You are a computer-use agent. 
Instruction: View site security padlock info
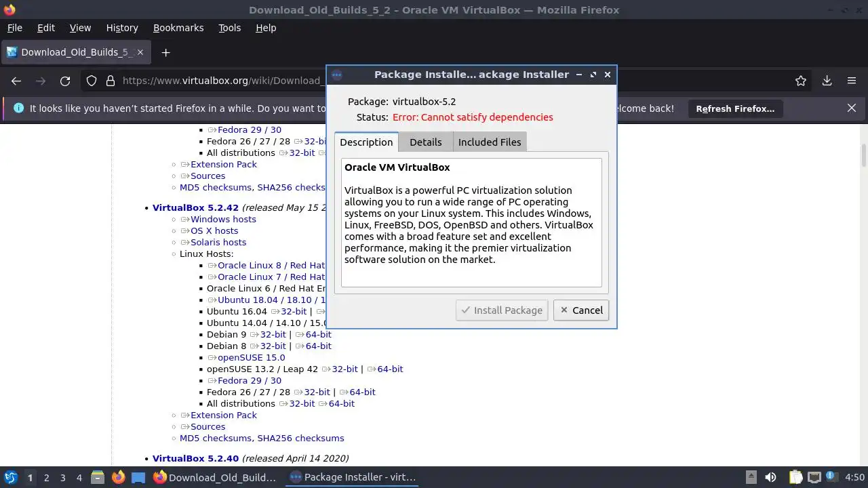pos(111,81)
